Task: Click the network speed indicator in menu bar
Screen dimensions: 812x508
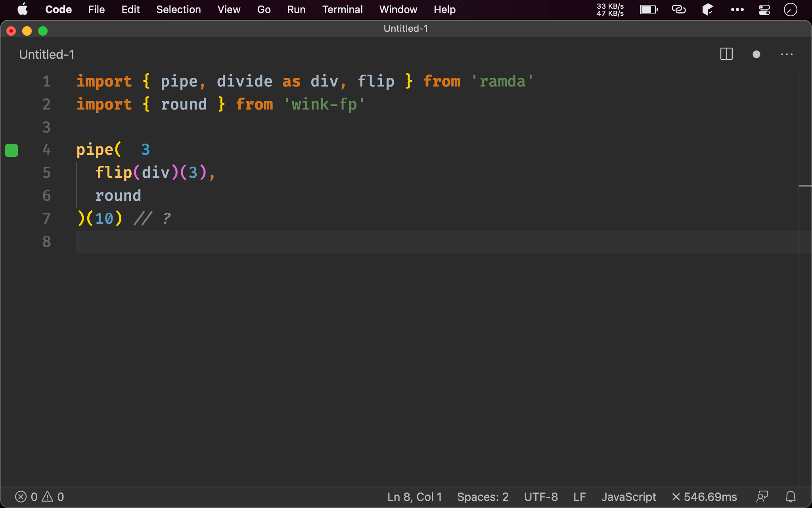Action: pos(610,10)
